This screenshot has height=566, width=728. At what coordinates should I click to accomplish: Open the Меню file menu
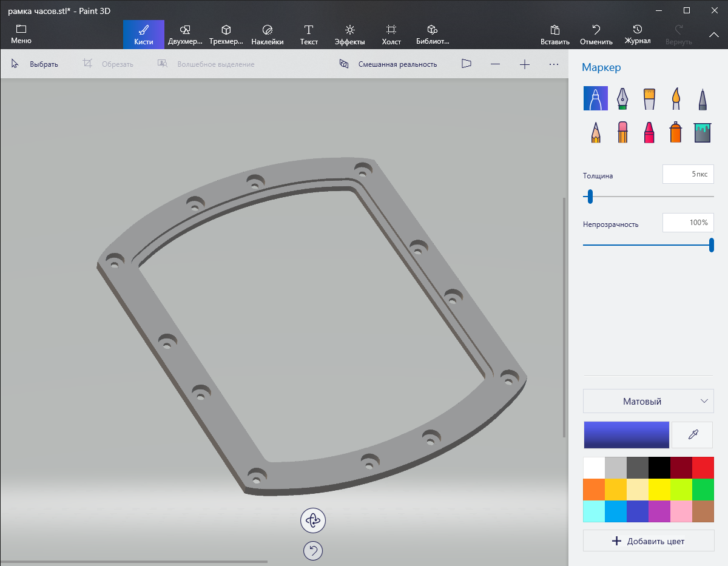tap(21, 35)
